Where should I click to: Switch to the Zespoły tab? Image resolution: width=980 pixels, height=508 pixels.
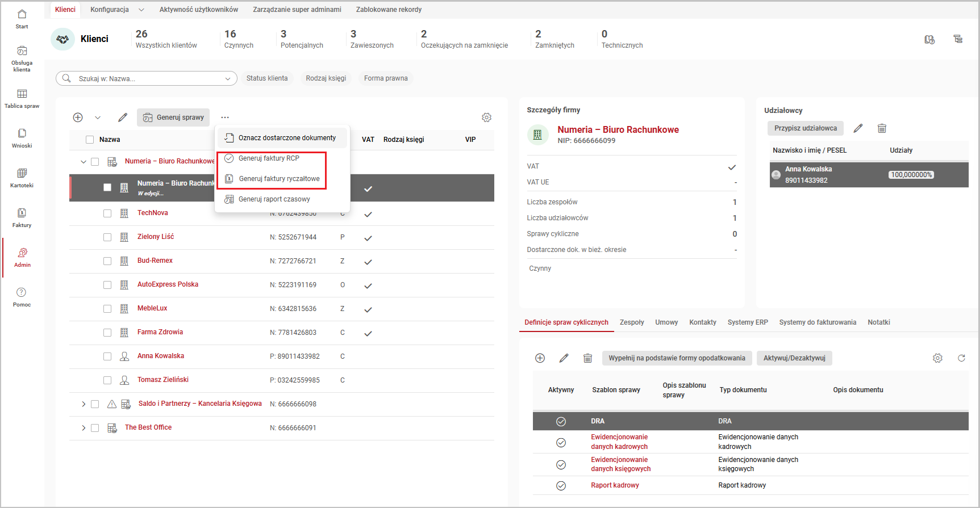pyautogui.click(x=632, y=322)
